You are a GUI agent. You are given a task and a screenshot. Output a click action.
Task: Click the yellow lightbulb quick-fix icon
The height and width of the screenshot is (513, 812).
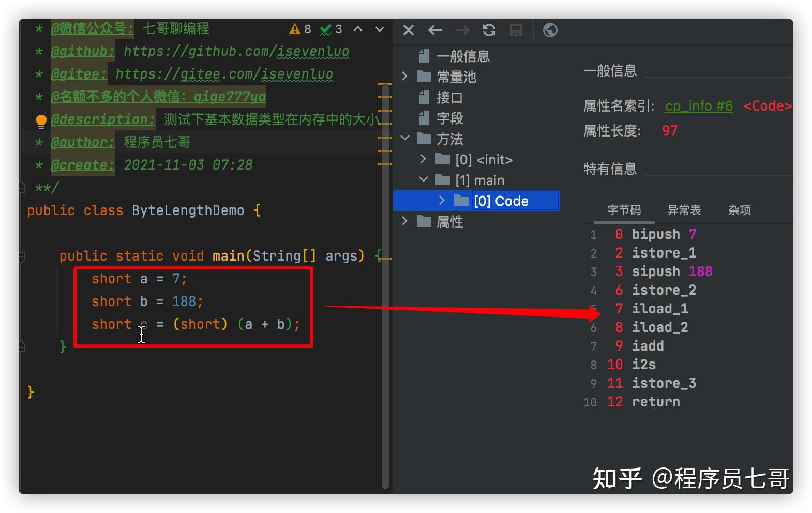[41, 122]
